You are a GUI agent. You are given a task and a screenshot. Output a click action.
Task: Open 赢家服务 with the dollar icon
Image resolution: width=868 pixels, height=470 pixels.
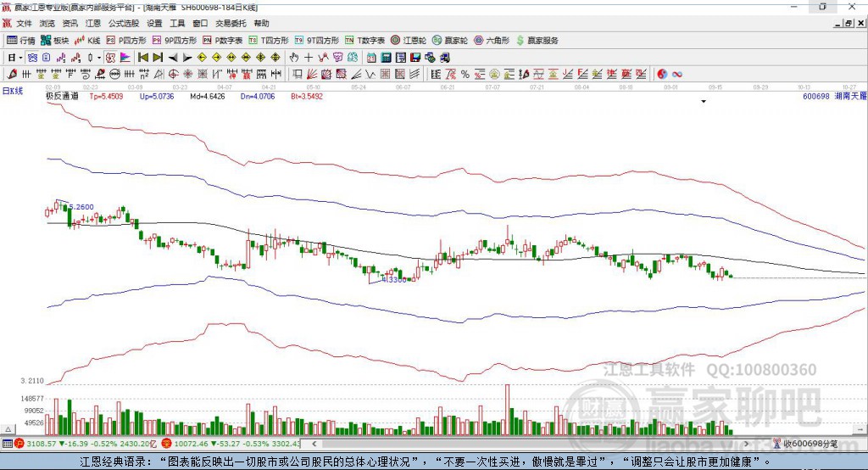point(537,41)
